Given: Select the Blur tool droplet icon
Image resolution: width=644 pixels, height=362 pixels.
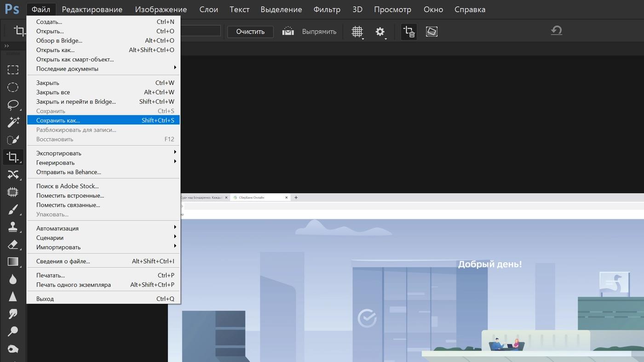Looking at the screenshot, I should coord(13,279).
